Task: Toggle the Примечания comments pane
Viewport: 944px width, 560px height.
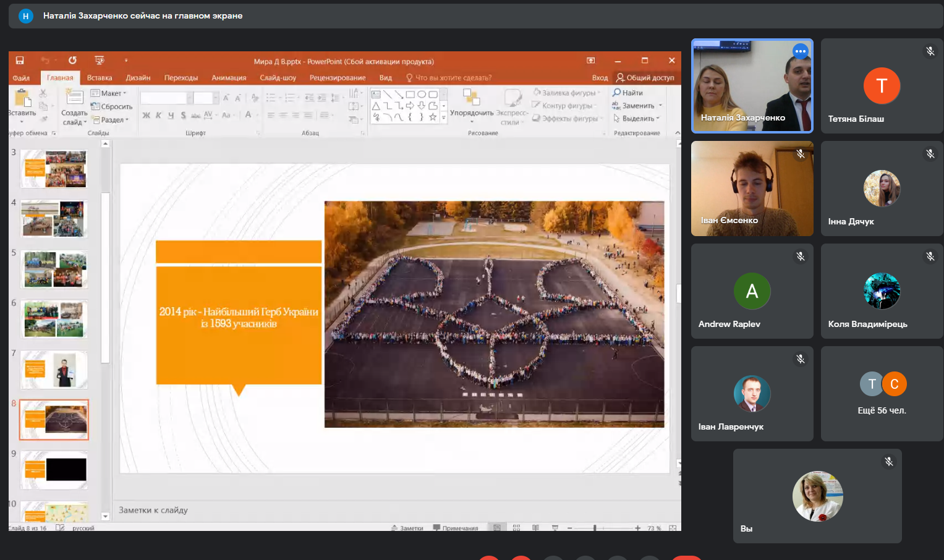Action: [456, 528]
